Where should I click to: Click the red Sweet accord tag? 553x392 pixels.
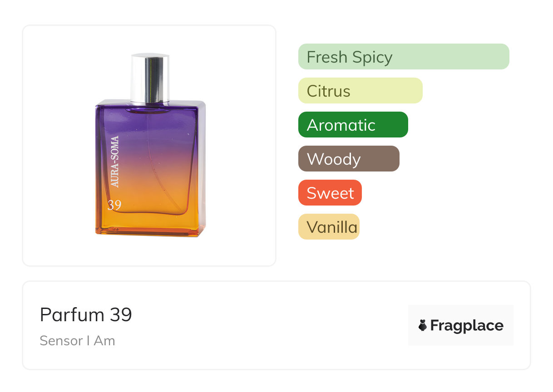click(330, 193)
